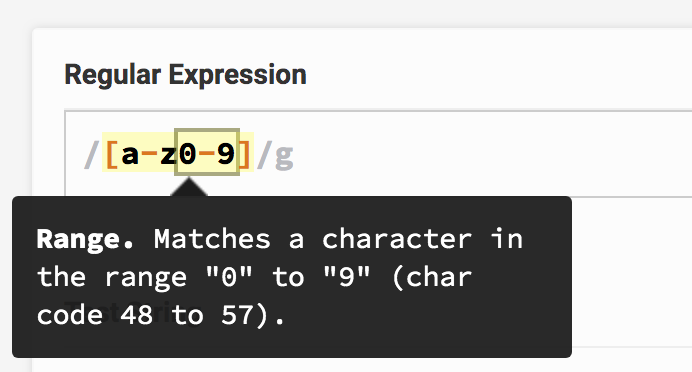Select the closing orange square bracket

tap(245, 154)
